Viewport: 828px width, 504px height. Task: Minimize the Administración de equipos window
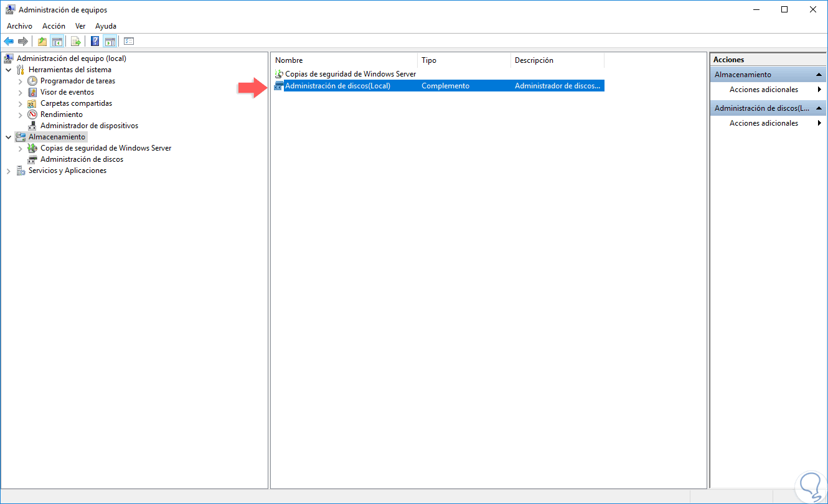click(756, 9)
